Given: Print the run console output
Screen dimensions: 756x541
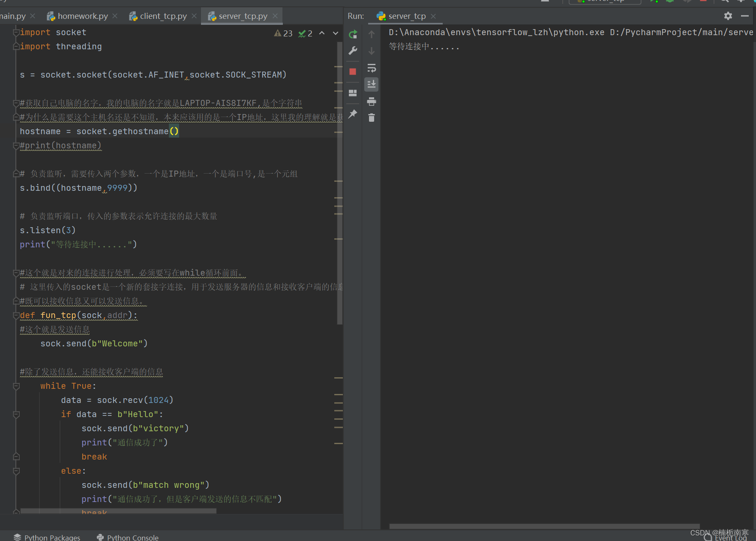Looking at the screenshot, I should tap(372, 101).
